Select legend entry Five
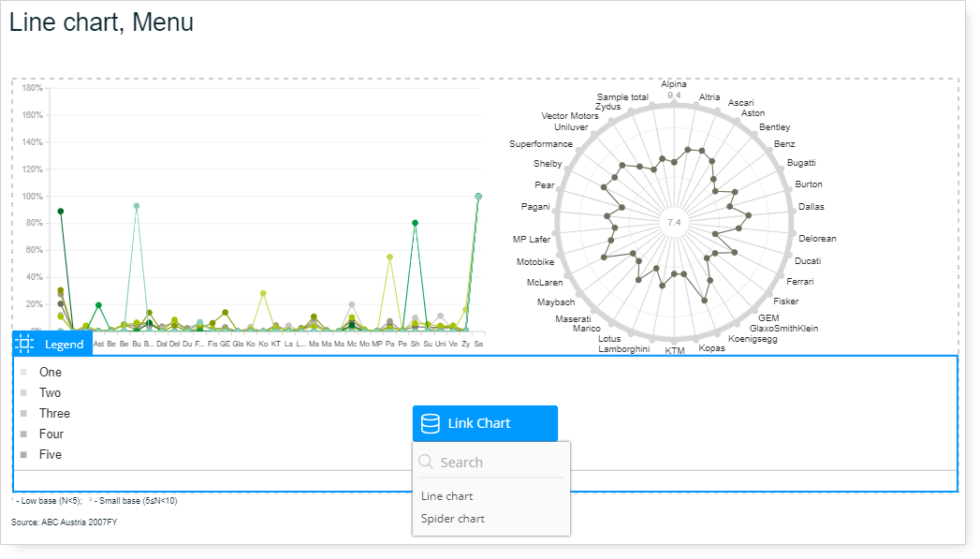This screenshot has height=559, width=980. pyautogui.click(x=50, y=454)
